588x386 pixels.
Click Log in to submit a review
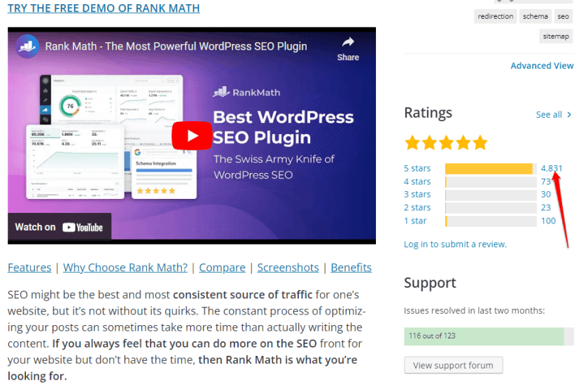[x=455, y=244]
